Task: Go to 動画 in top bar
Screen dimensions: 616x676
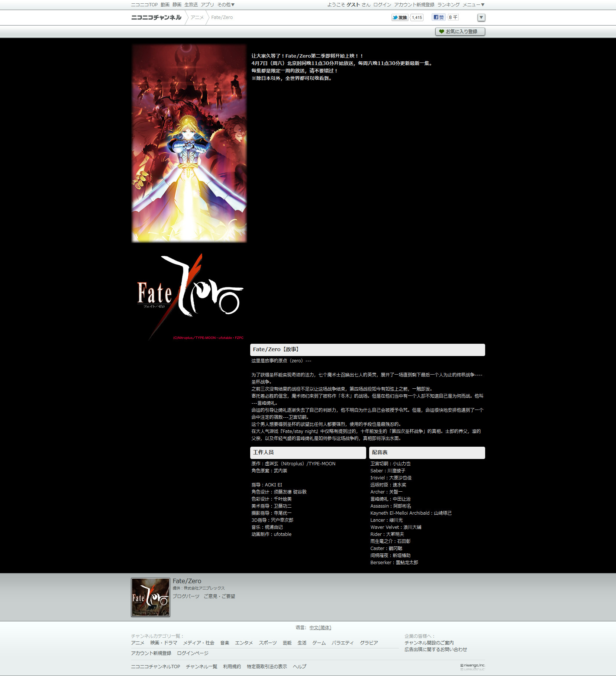Action: pyautogui.click(x=165, y=5)
